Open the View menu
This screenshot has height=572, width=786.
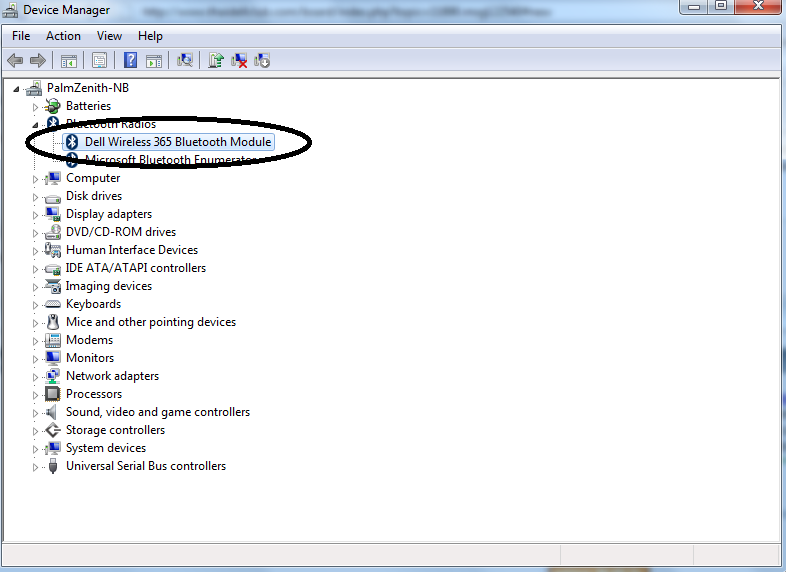pyautogui.click(x=109, y=36)
